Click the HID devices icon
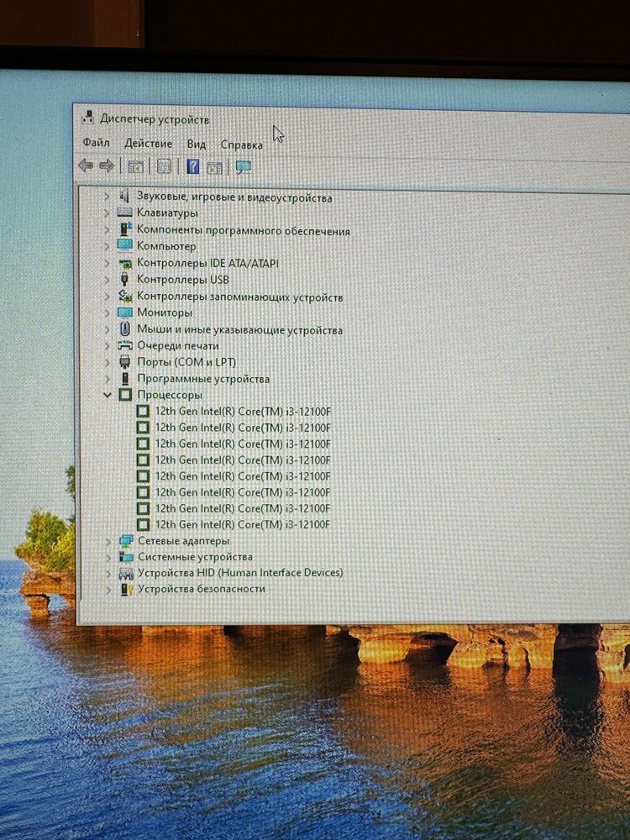630x840 pixels. pyautogui.click(x=127, y=574)
